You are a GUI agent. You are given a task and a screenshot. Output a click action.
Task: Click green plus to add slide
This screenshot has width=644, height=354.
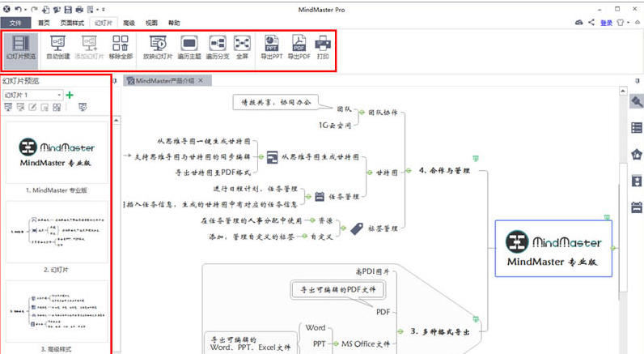point(70,95)
